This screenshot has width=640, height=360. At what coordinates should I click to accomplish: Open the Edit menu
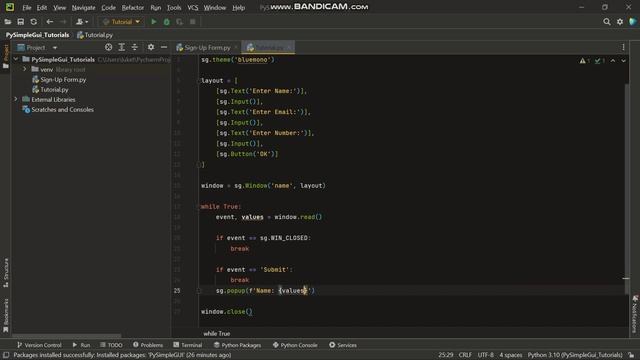42,8
